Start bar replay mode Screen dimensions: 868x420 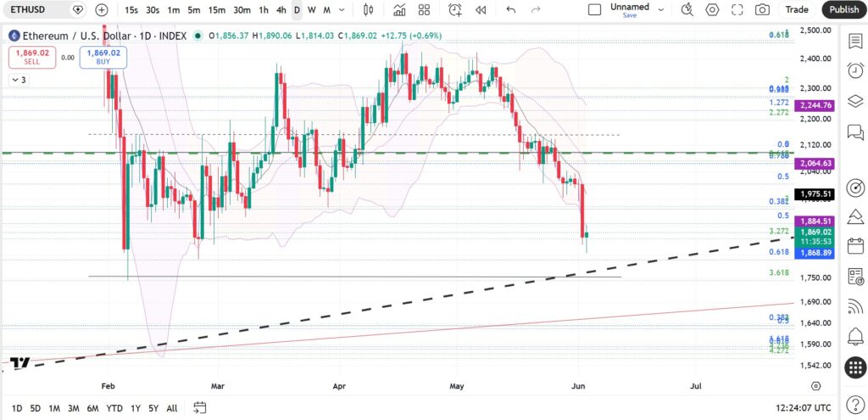(481, 9)
